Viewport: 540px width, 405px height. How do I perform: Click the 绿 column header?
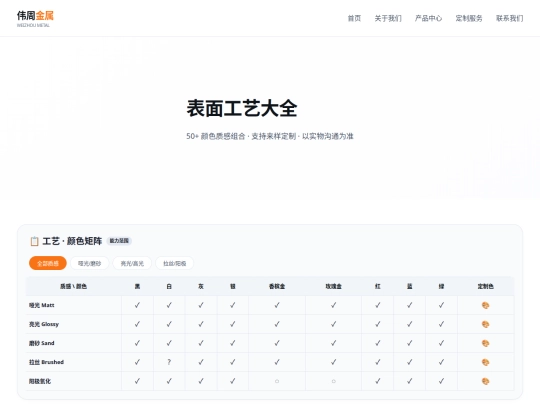(x=441, y=286)
